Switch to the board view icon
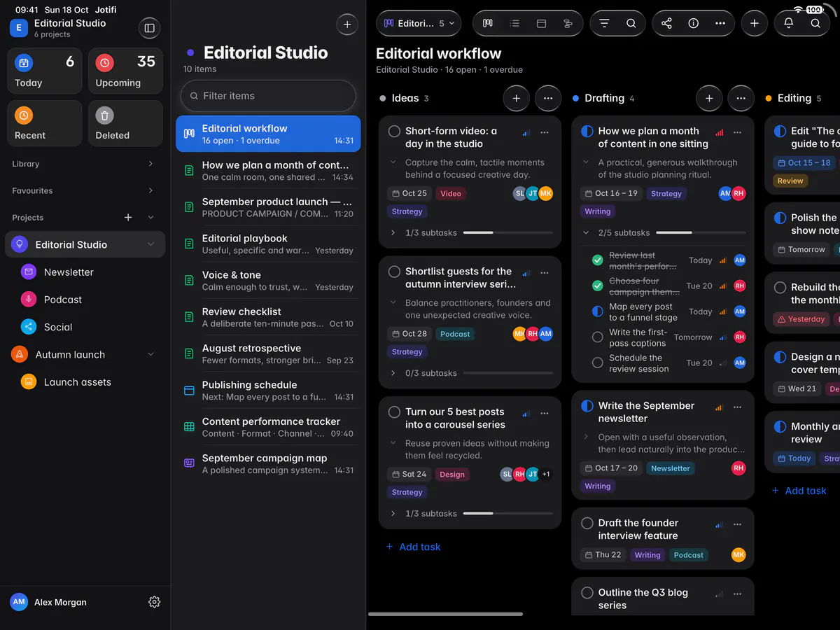840x630 pixels. point(488,23)
